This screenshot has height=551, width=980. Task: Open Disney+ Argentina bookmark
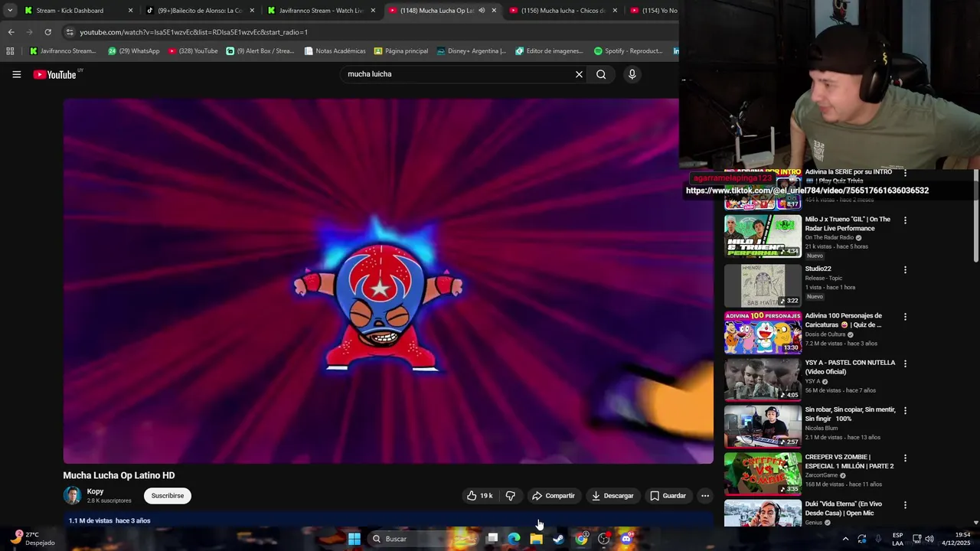(472, 51)
